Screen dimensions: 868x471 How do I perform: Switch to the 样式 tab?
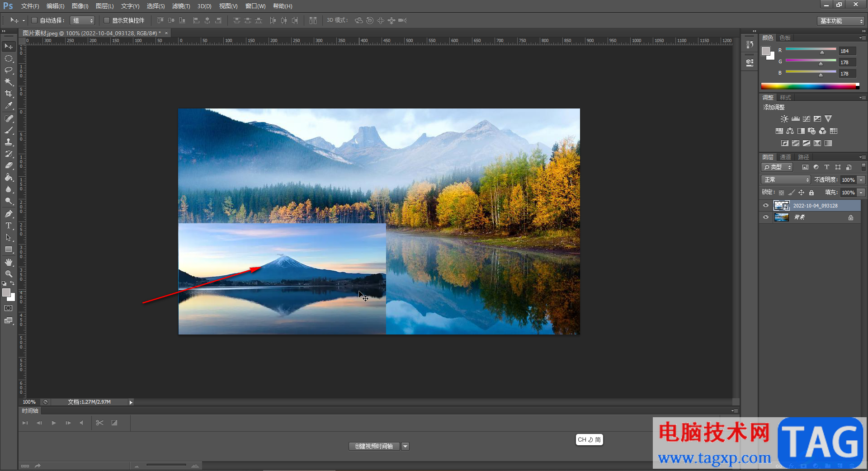[785, 97]
